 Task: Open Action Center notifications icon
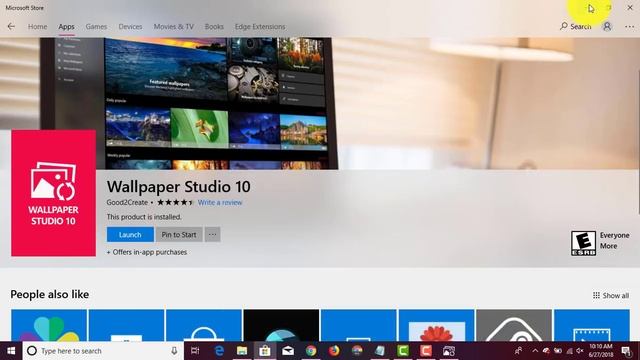pyautogui.click(x=626, y=351)
